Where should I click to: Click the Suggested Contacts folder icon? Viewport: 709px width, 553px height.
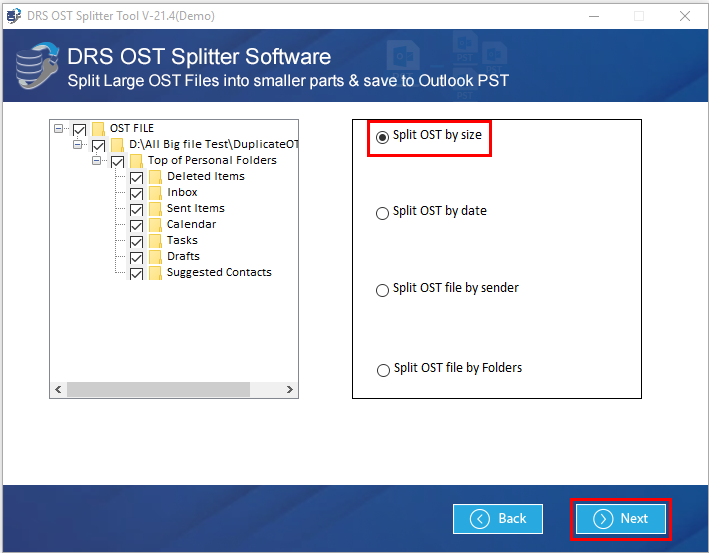click(155, 273)
